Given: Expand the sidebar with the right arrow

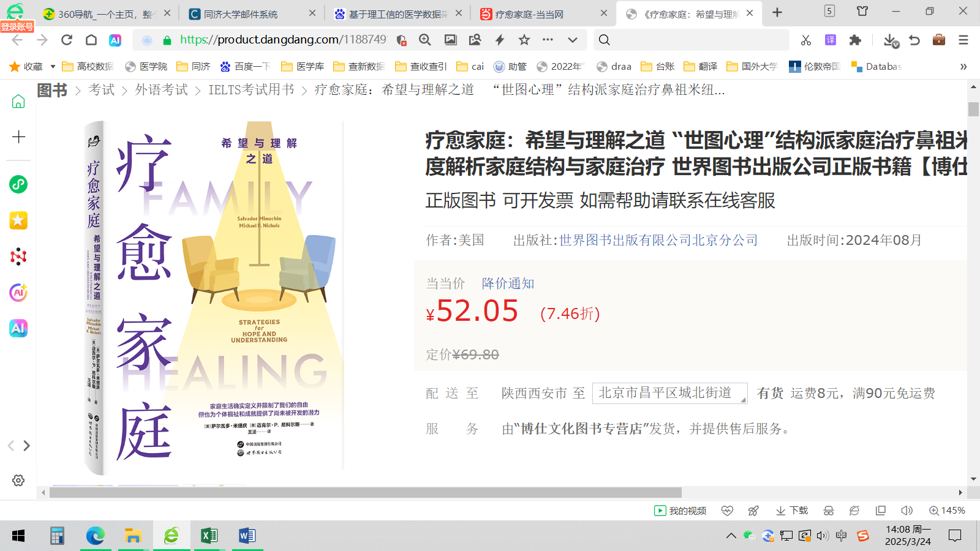Looking at the screenshot, I should (26, 446).
